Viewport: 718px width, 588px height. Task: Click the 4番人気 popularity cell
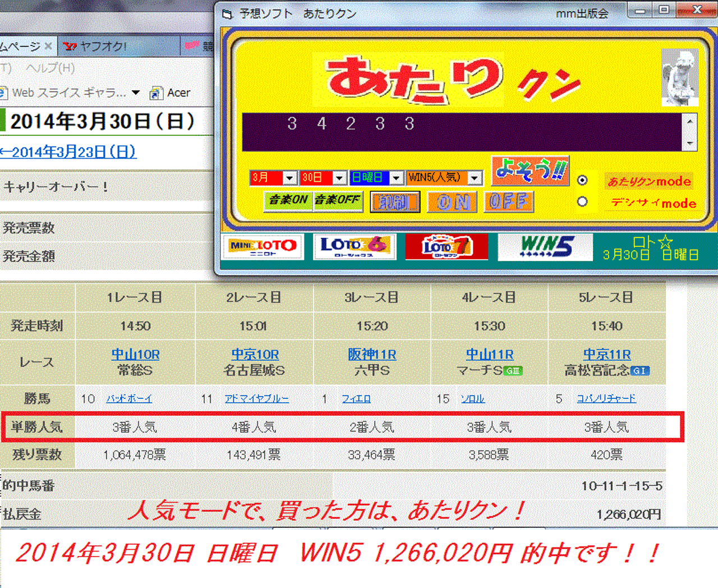[x=254, y=428]
